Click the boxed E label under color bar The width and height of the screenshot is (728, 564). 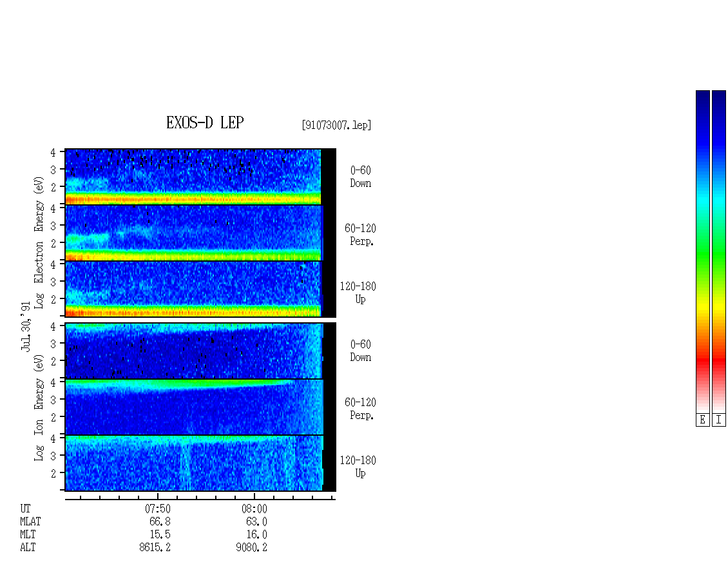pos(702,420)
